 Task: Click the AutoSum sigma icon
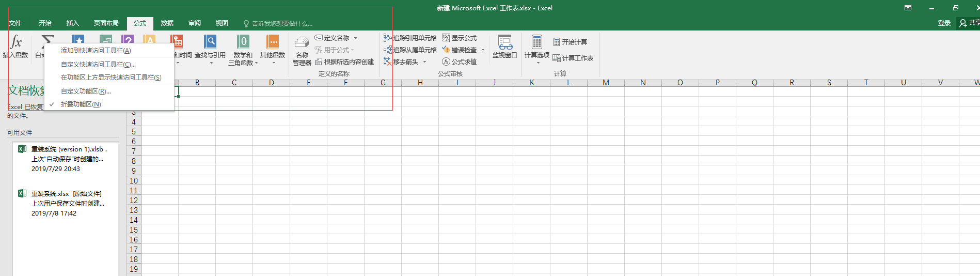tap(48, 39)
